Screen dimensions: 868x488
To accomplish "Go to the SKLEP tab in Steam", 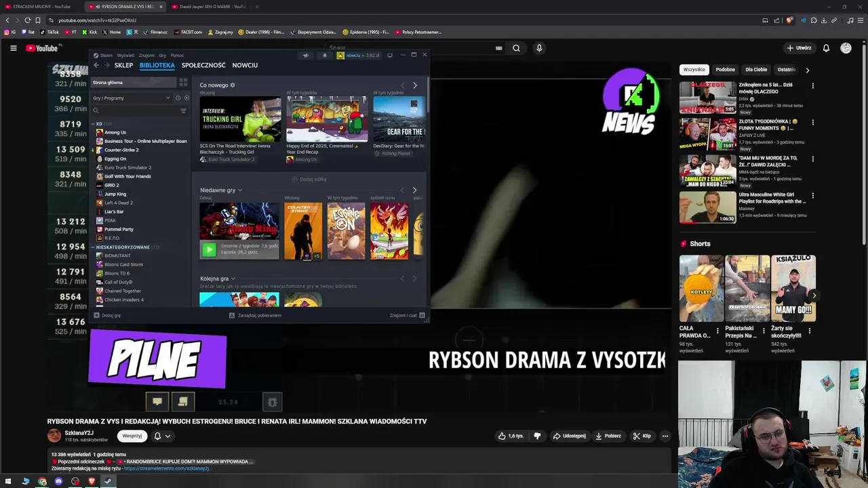I will click(123, 65).
